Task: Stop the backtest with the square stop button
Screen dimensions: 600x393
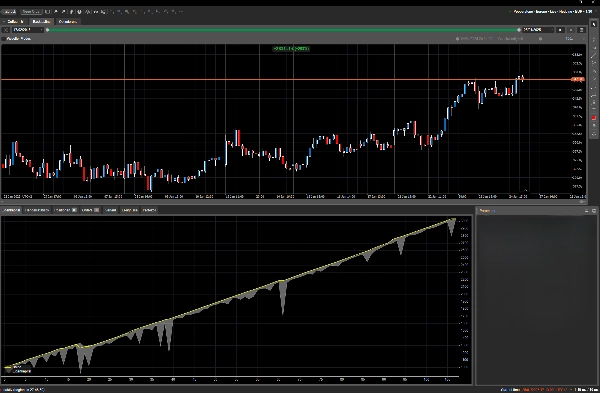Action: click(x=560, y=30)
